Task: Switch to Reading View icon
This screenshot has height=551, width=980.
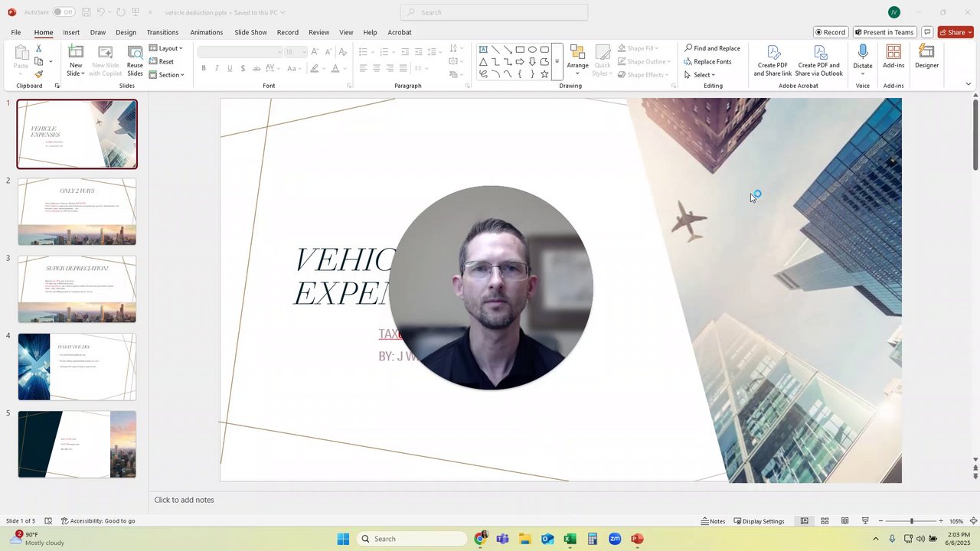Action: point(844,521)
